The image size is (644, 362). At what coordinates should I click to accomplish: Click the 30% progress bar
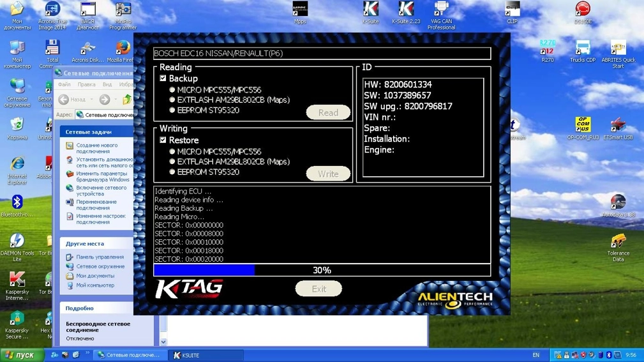(322, 270)
